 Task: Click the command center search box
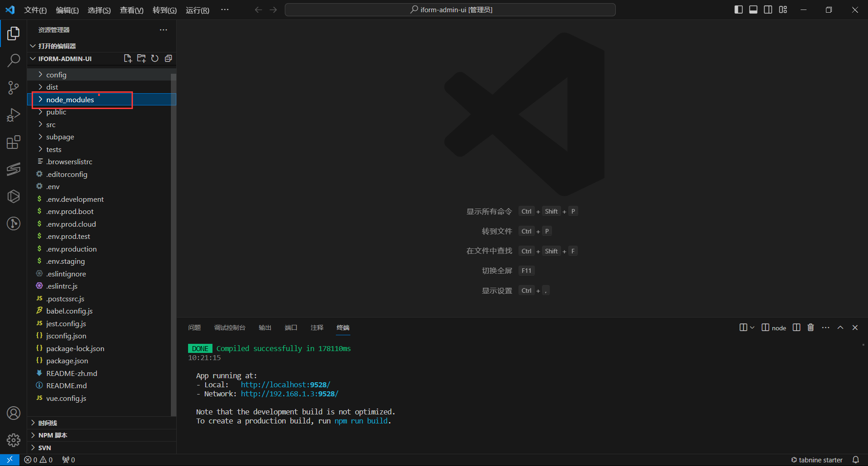[x=450, y=10]
